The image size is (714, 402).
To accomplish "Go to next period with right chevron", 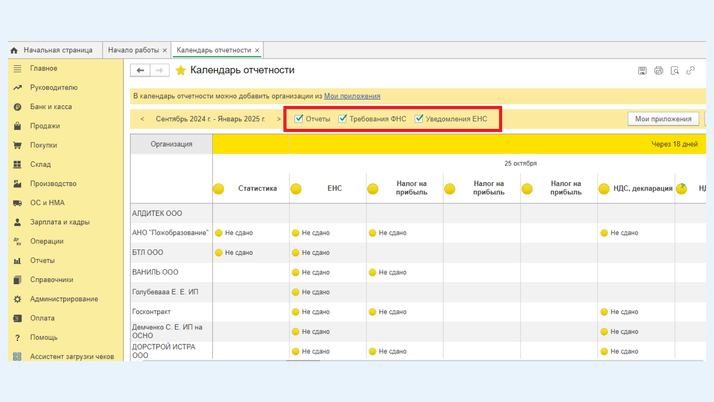I will (279, 119).
